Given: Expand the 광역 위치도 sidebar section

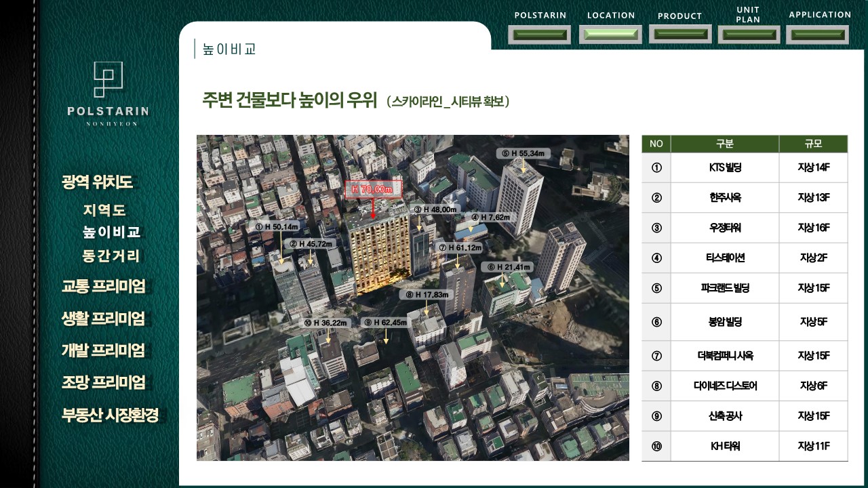Looking at the screenshot, I should [97, 182].
